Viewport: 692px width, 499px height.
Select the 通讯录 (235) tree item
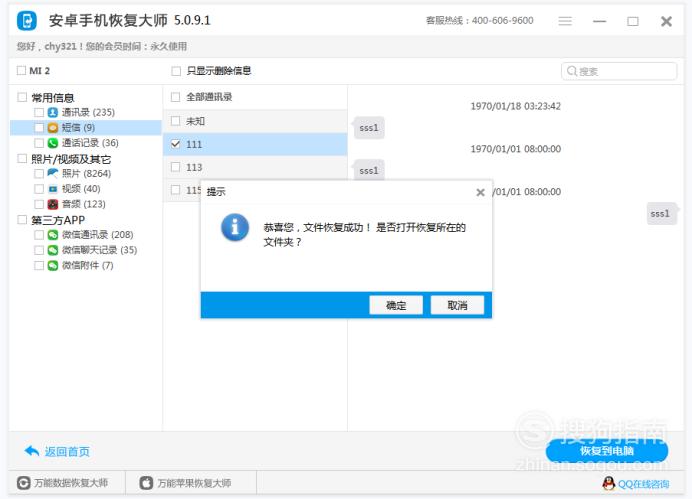point(88,113)
